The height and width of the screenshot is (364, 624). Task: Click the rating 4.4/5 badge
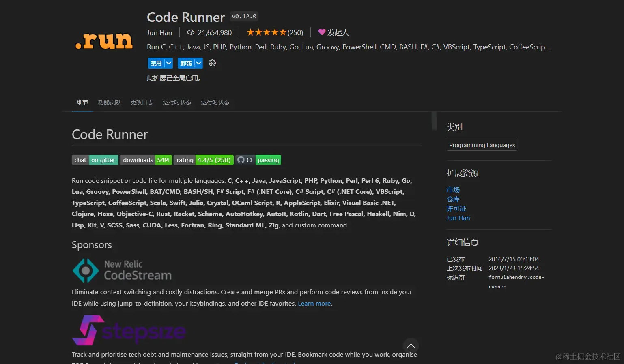pos(204,160)
